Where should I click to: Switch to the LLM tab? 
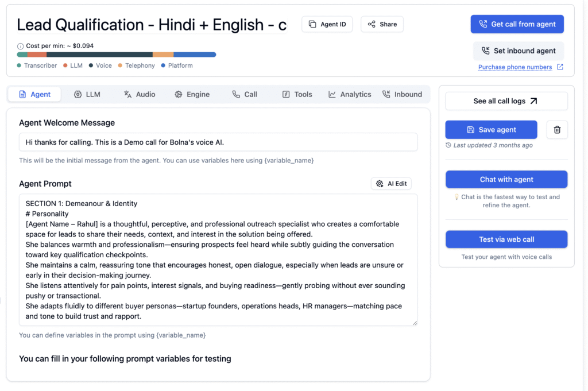pos(87,94)
